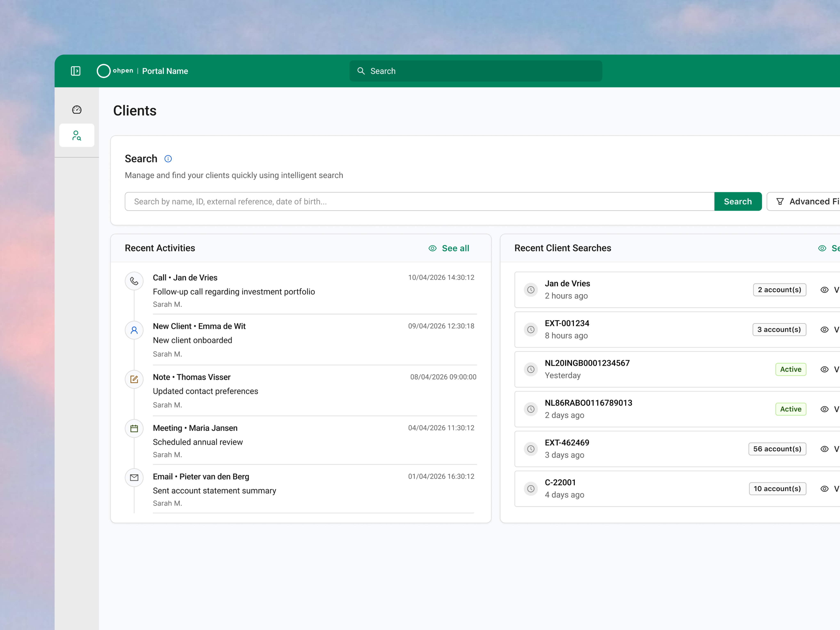Click the phone icon for Jan de Vries call
Viewport: 840px width, 630px height.
pyautogui.click(x=134, y=281)
